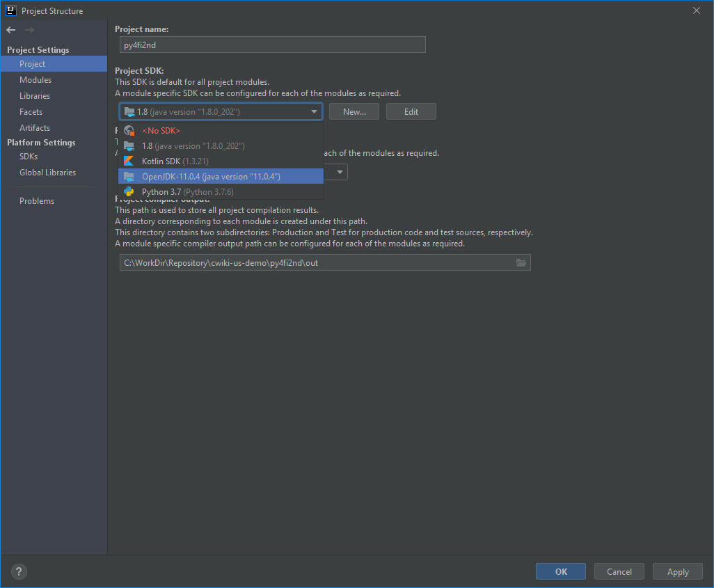Screen dimensions: 714x588
Task: Click the Project Settings heading
Action: point(38,49)
